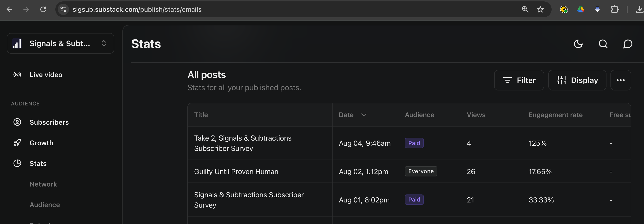644x224 pixels.
Task: Open the Display options button
Action: click(x=577, y=80)
